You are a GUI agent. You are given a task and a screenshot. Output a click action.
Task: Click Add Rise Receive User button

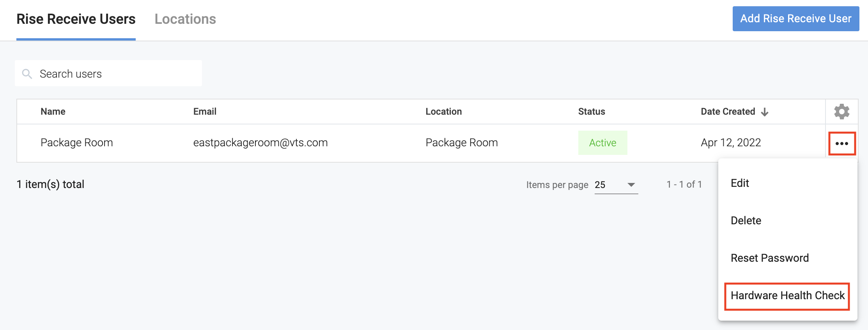[x=795, y=19]
